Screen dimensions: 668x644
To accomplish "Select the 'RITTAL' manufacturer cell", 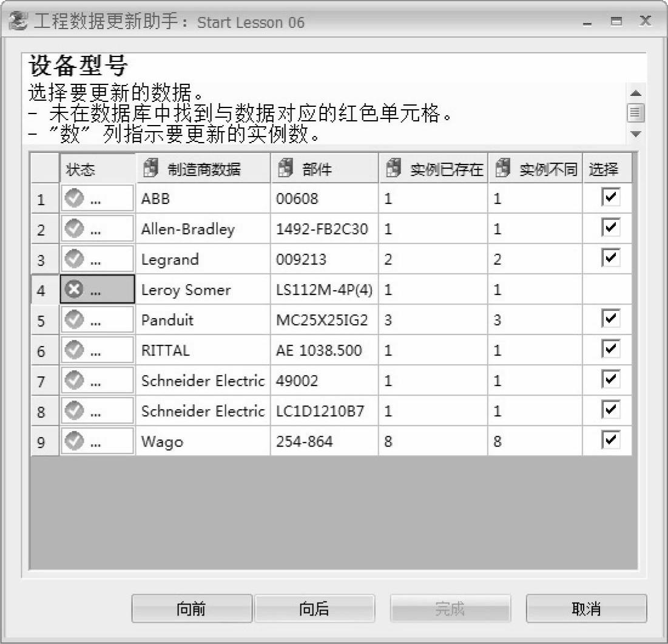I will click(x=203, y=350).
